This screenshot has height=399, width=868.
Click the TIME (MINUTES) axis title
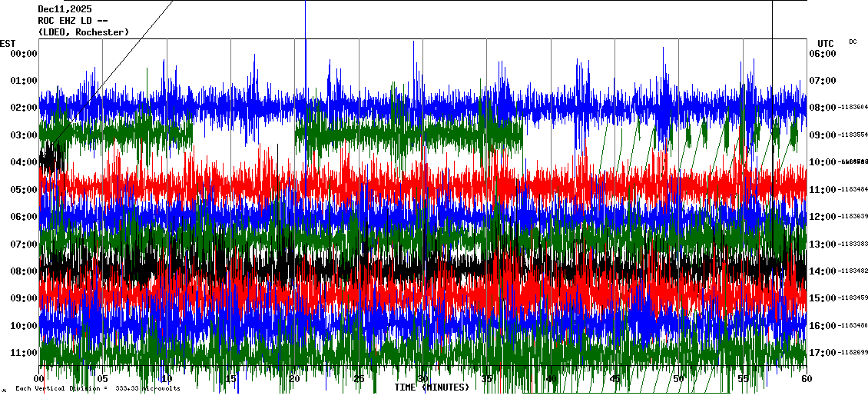pos(432,387)
